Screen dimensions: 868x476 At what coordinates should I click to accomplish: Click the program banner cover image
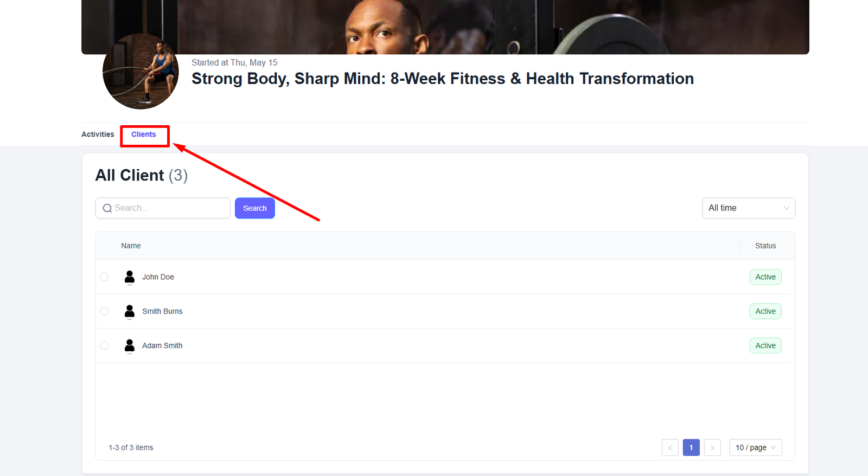click(x=445, y=27)
